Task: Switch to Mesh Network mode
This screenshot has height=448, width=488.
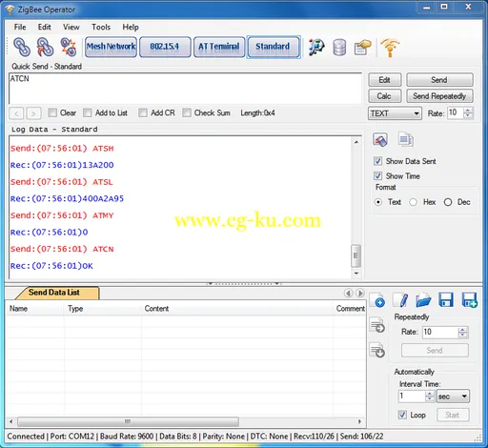Action: pyautogui.click(x=111, y=47)
